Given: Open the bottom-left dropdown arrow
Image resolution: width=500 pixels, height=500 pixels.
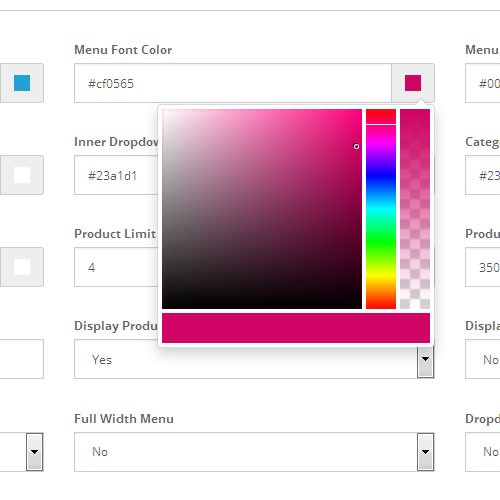Looking at the screenshot, I should click(x=35, y=452).
